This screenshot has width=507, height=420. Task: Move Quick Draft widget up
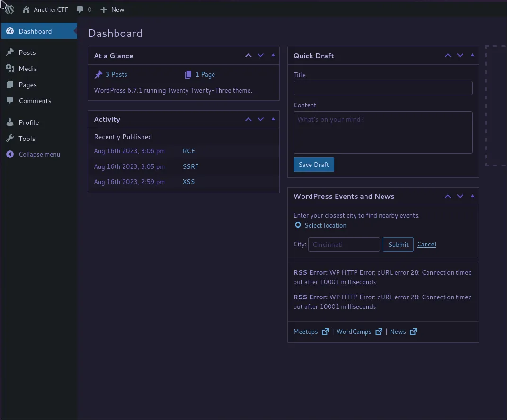(448, 55)
